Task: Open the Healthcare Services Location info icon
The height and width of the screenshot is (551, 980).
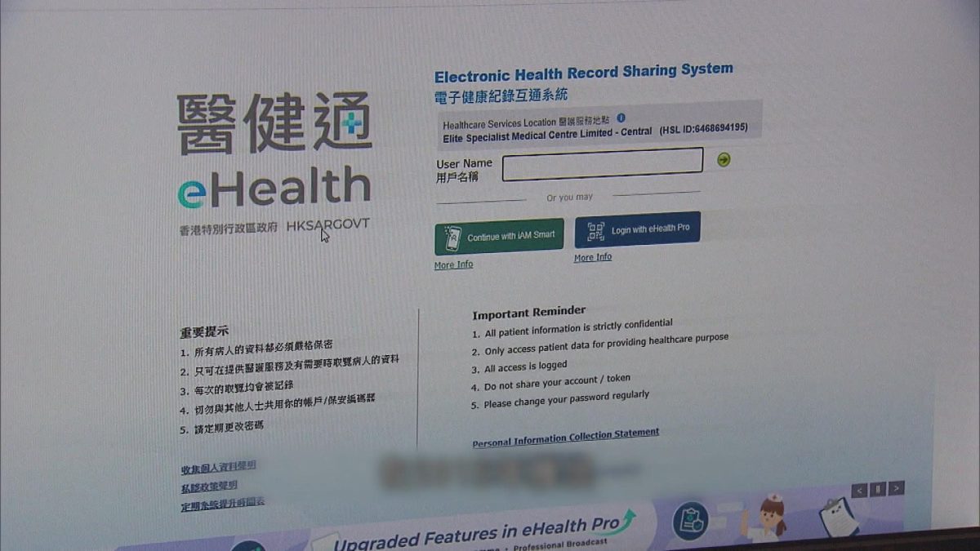Action: pos(621,118)
